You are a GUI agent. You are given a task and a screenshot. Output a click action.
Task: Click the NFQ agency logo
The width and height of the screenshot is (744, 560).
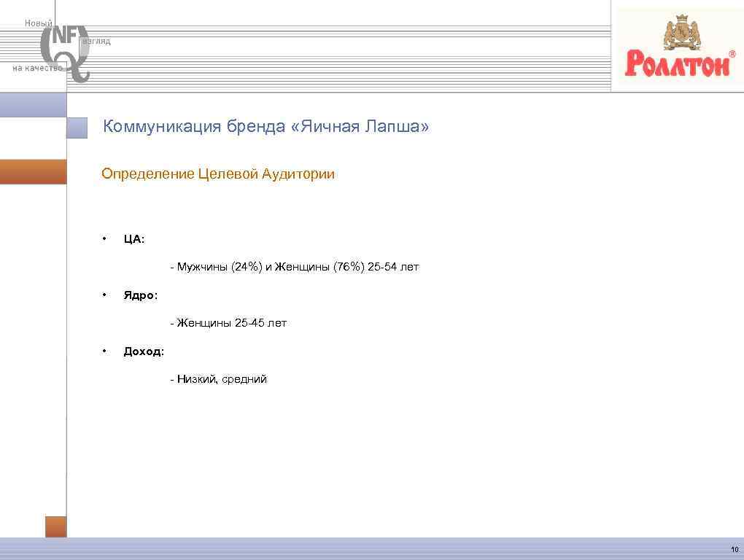click(65, 53)
